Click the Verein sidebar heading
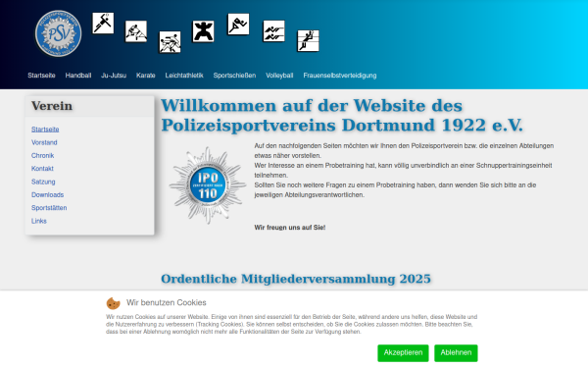The width and height of the screenshot is (588, 368). click(52, 106)
